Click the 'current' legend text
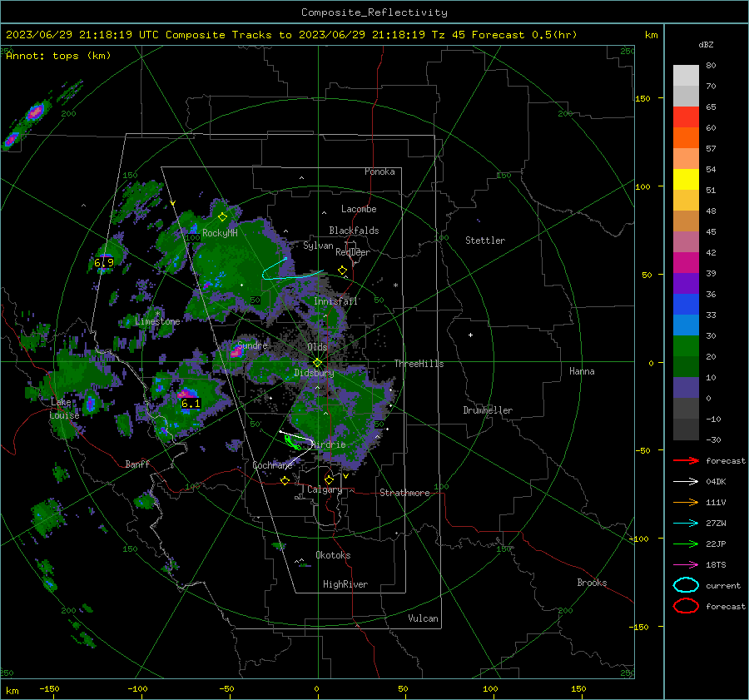This screenshot has height=700, width=749. point(723,586)
